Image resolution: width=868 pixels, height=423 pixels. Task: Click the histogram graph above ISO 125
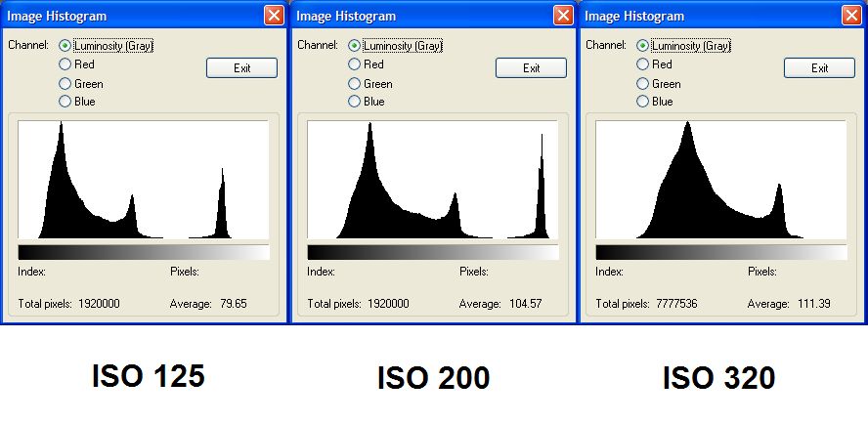[144, 180]
